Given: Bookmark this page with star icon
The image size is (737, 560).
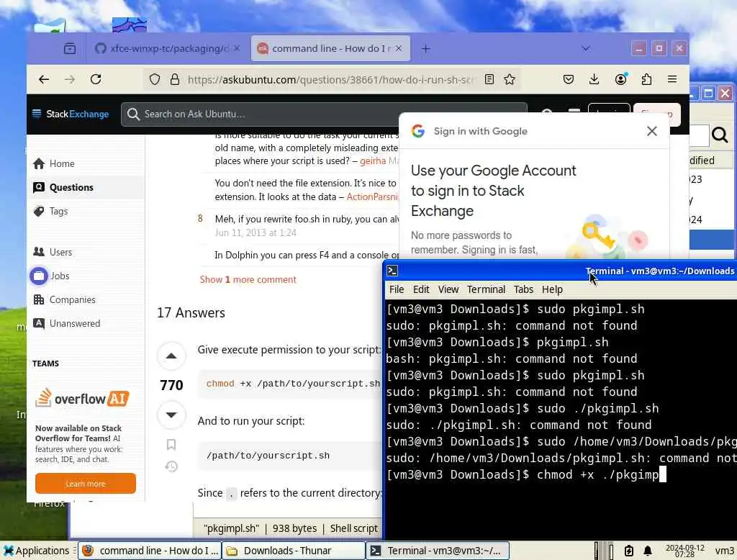Looking at the screenshot, I should (x=510, y=79).
